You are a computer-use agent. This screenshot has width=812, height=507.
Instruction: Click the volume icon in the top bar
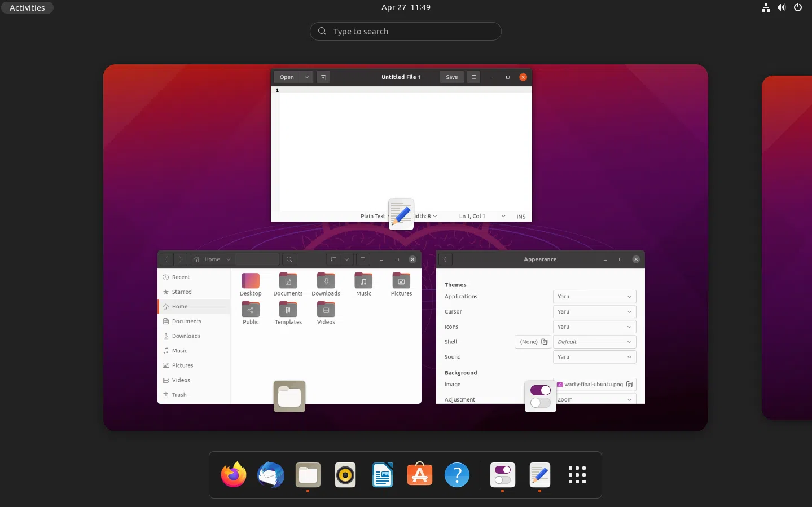(782, 7)
